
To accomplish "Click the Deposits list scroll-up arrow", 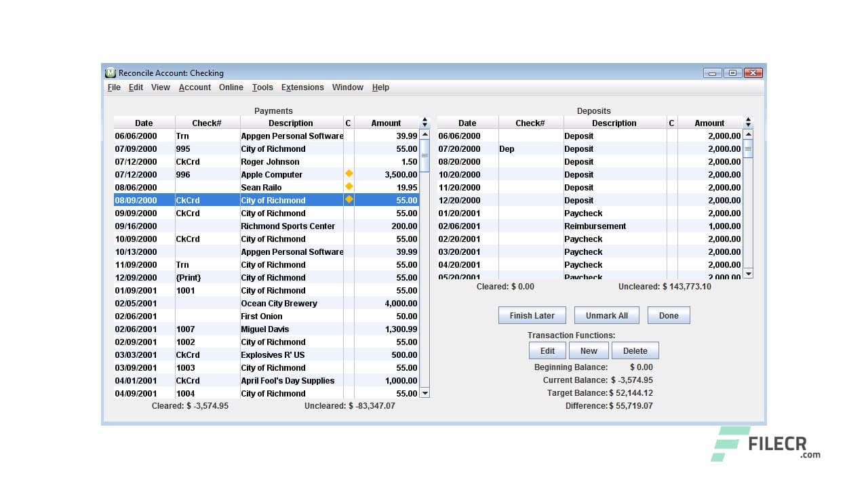I will pyautogui.click(x=748, y=135).
